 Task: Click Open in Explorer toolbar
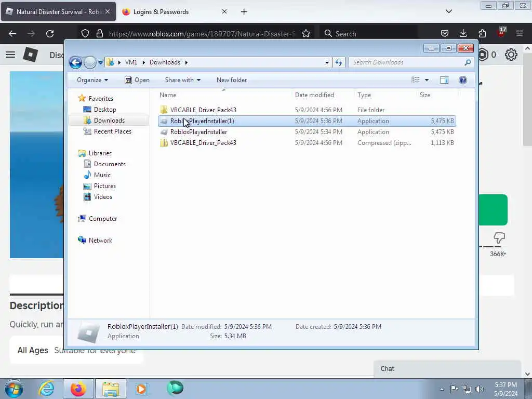click(137, 80)
